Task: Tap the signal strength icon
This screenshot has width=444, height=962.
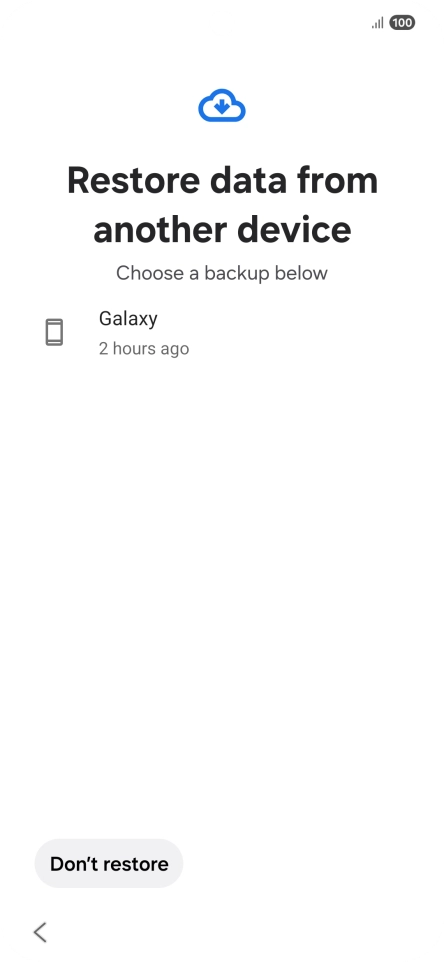Action: coord(378,23)
